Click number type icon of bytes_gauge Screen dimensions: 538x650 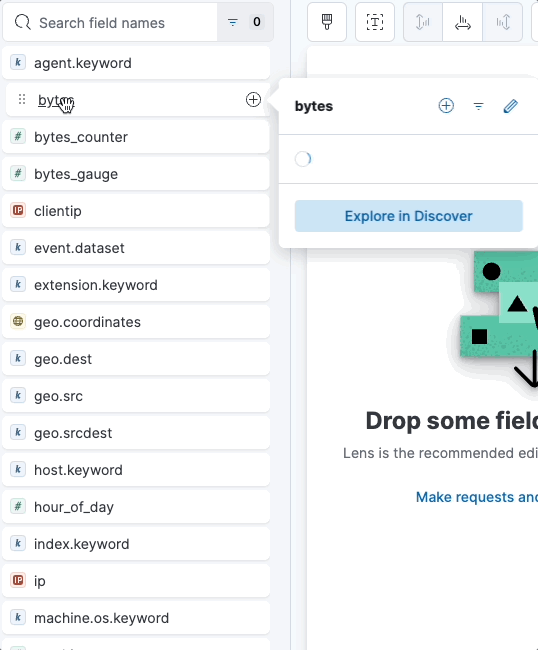pyautogui.click(x=18, y=173)
